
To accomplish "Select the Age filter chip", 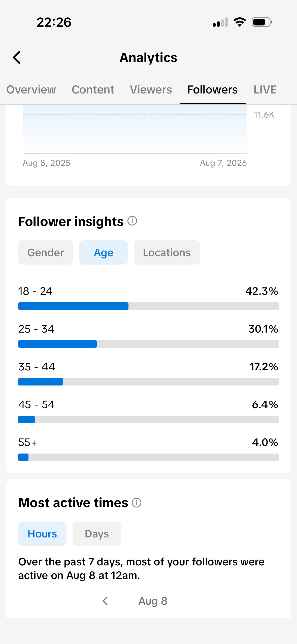I will pos(104,252).
